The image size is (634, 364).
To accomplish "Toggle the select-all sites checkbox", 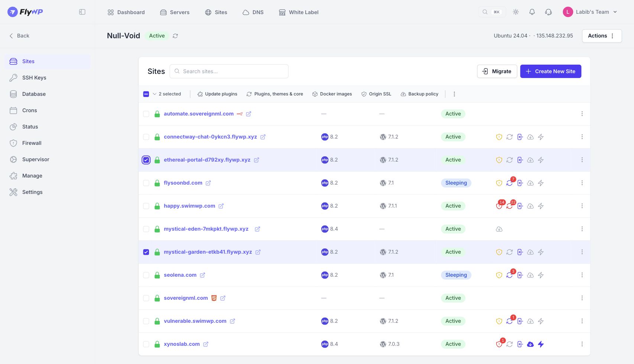I will click(146, 94).
